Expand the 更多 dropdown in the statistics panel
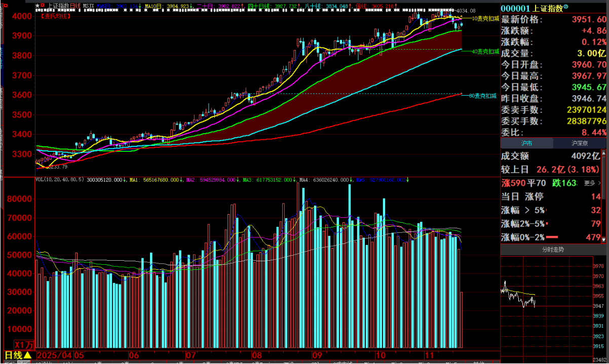609x364 pixels. 592,183
